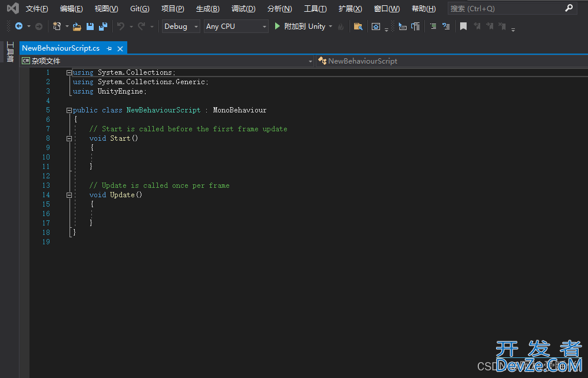This screenshot has height=378, width=588.
Task: Comment out selected lines icon
Action: [433, 26]
